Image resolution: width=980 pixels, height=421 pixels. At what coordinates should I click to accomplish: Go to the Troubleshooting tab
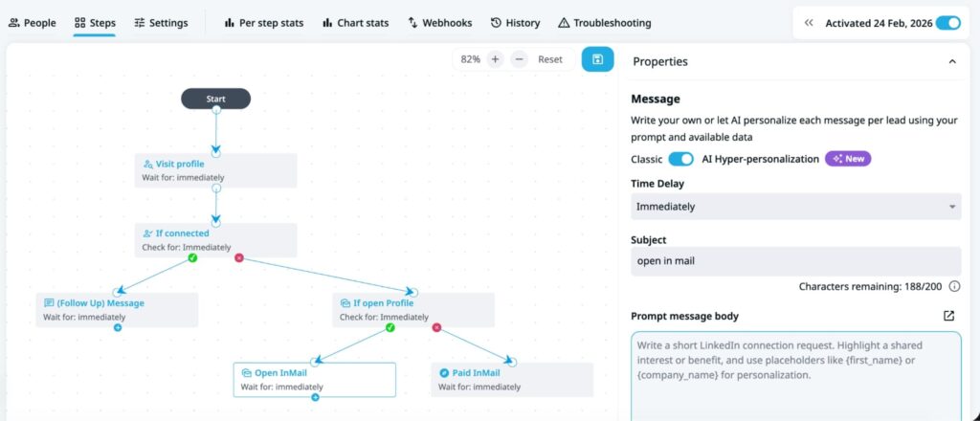click(x=604, y=23)
